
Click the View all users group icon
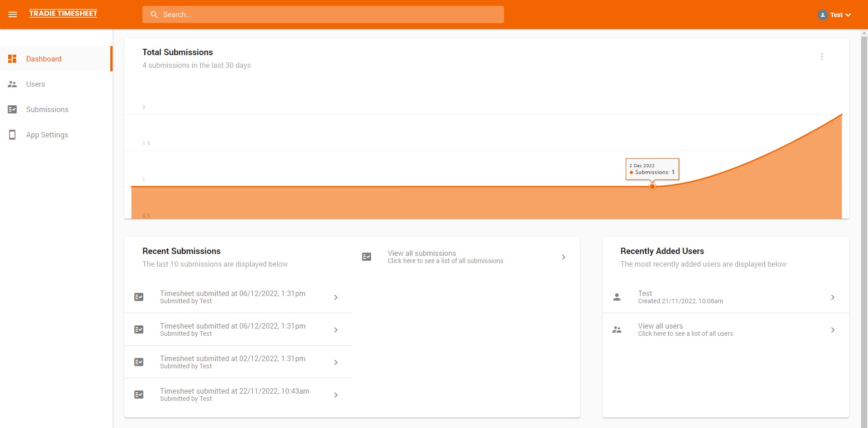pyautogui.click(x=617, y=330)
